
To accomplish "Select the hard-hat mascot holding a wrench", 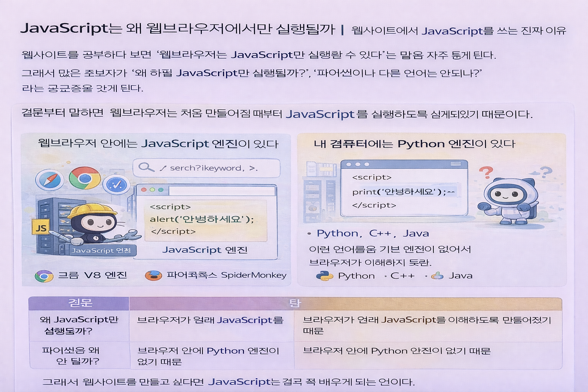I will (94, 224).
